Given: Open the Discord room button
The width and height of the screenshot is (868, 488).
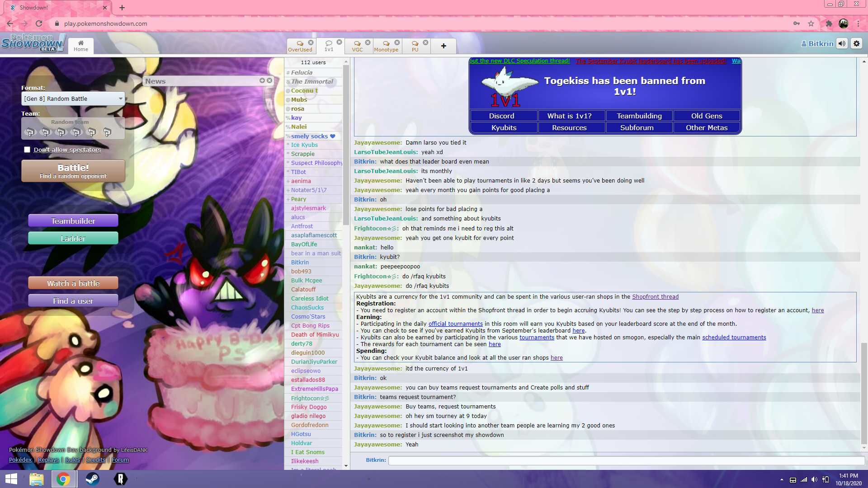Looking at the screenshot, I should click(504, 116).
